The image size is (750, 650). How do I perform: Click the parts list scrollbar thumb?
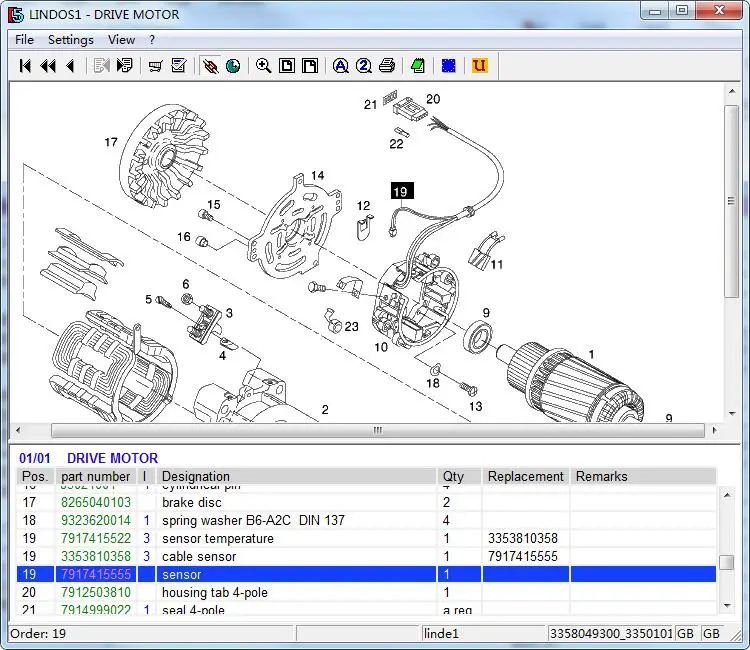(x=727, y=562)
